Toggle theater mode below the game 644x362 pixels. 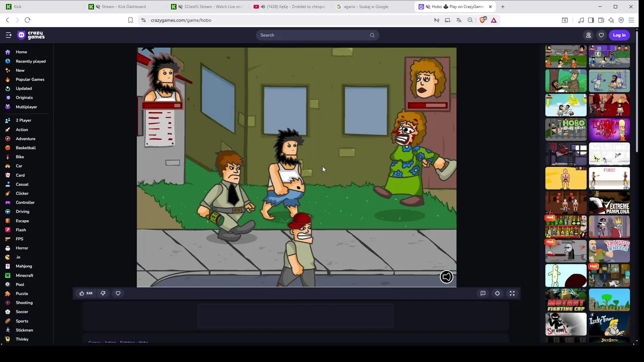pos(497,293)
